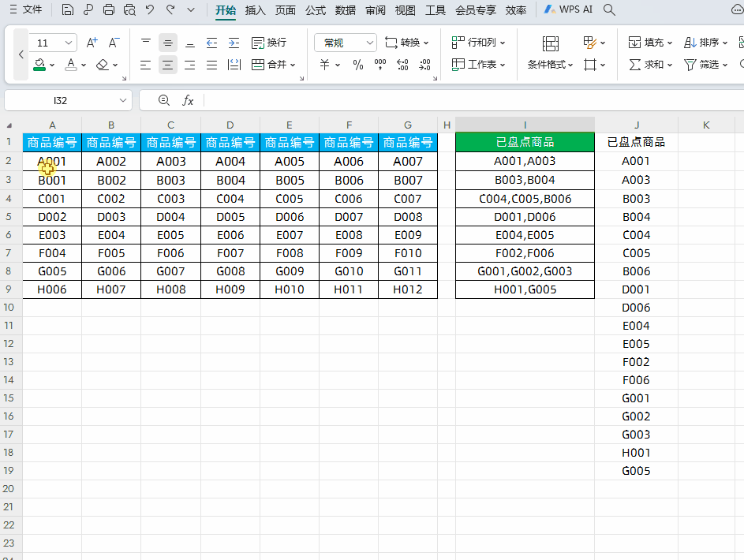Click the search magnifier icon
The width and height of the screenshot is (744, 560).
[609, 10]
